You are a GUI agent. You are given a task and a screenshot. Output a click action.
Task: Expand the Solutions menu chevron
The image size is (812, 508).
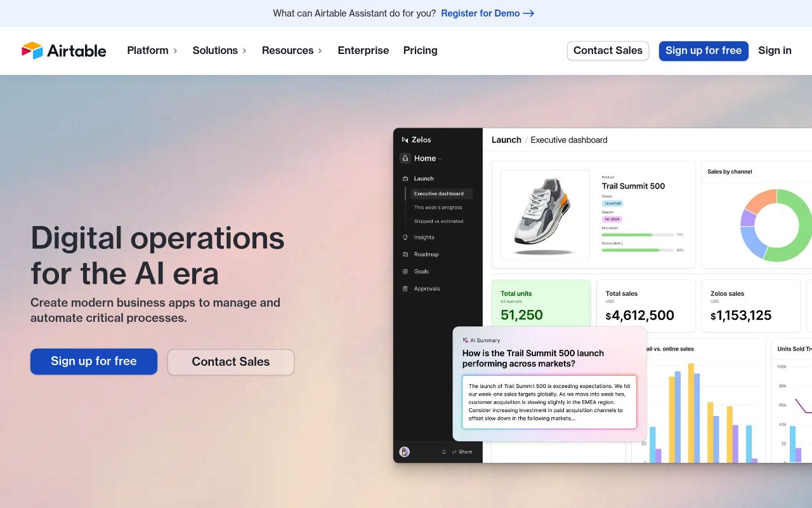point(244,51)
